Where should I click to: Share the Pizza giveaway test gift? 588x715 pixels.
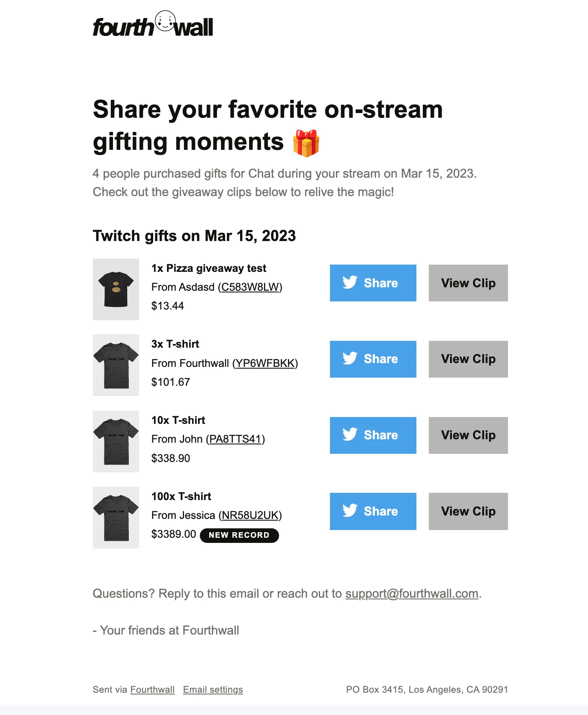pos(373,283)
